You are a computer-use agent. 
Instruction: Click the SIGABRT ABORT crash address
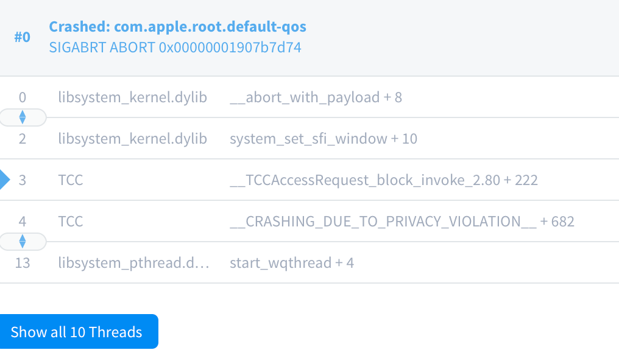175,47
